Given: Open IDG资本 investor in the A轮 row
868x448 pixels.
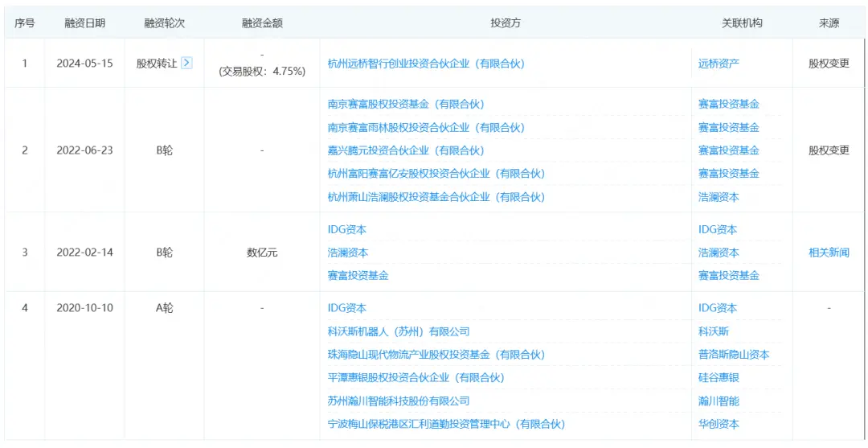Looking at the screenshot, I should (347, 308).
